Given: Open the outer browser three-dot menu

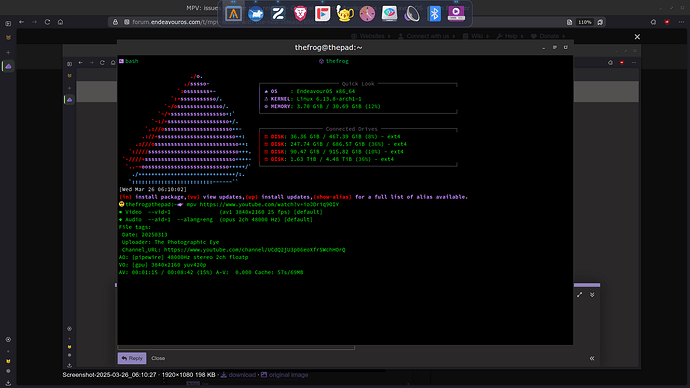Looking at the screenshot, I should tap(681, 22).
